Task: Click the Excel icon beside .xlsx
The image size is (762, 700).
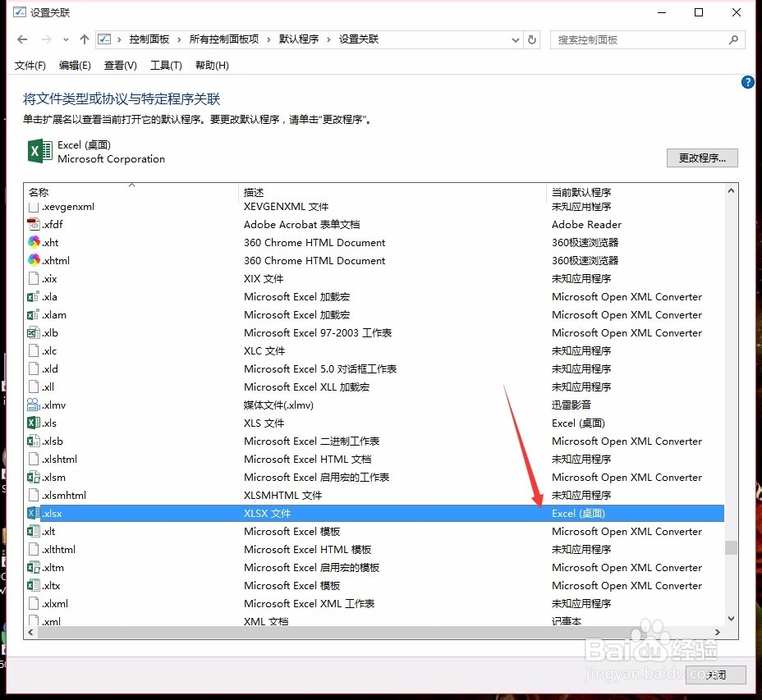Action: pos(33,513)
